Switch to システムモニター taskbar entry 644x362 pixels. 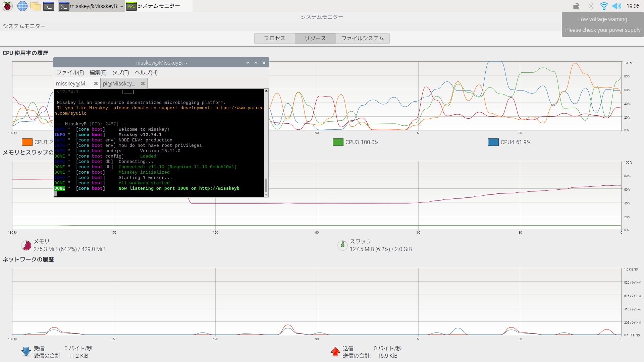[159, 6]
